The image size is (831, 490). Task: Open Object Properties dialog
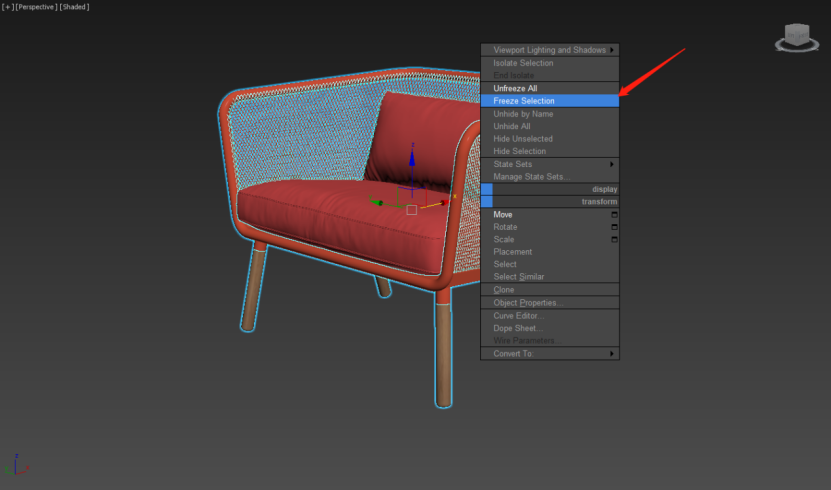[527, 302]
